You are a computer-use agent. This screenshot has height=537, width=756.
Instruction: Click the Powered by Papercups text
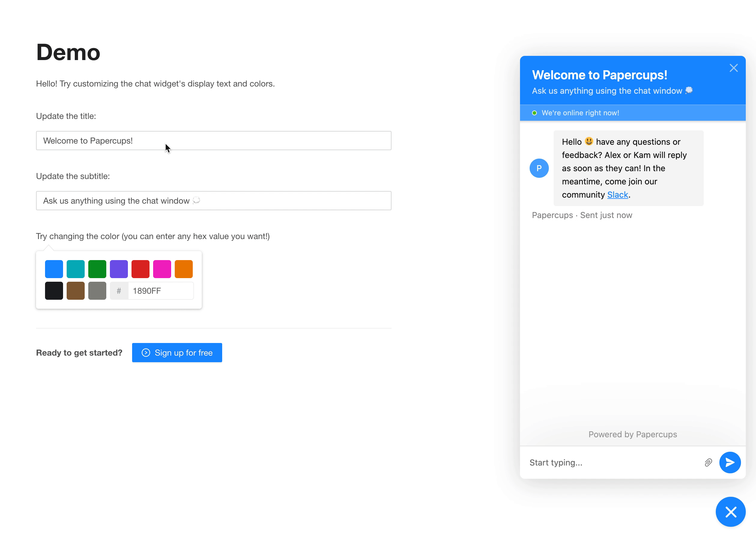(632, 434)
